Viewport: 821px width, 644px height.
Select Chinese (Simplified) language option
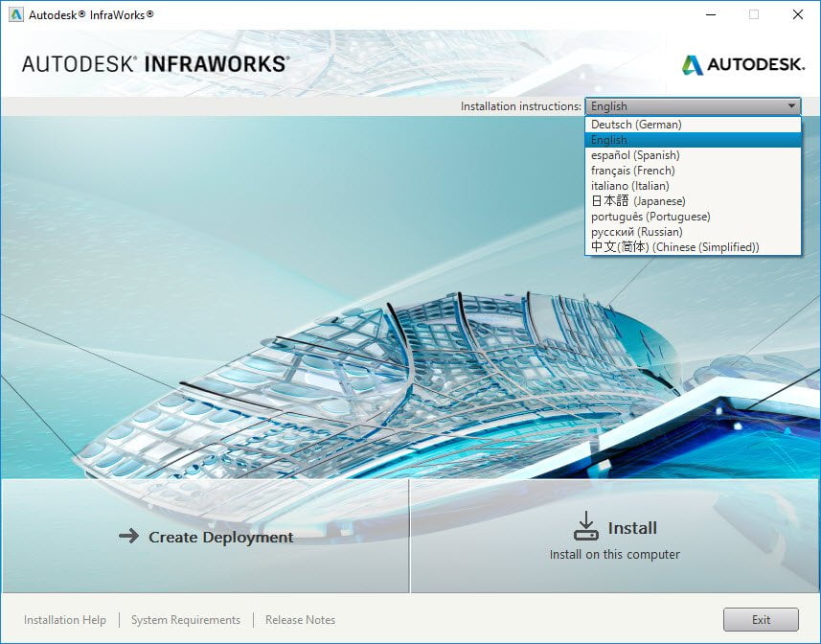click(x=693, y=247)
